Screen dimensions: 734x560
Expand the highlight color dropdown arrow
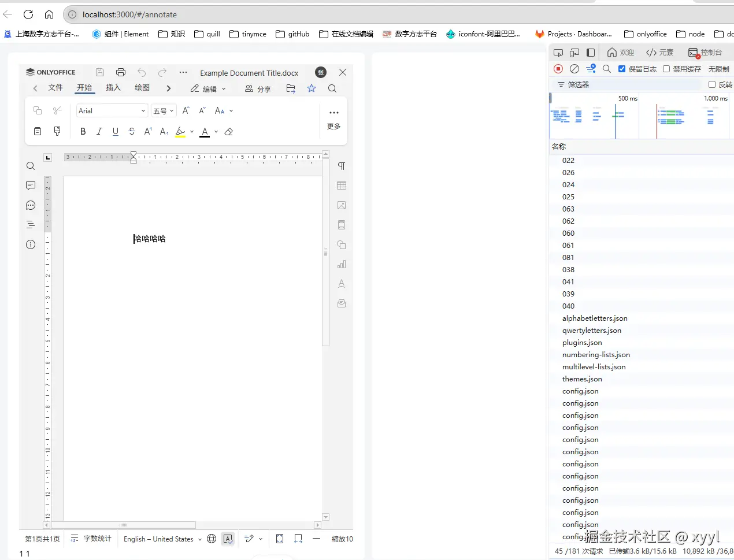pyautogui.click(x=192, y=132)
